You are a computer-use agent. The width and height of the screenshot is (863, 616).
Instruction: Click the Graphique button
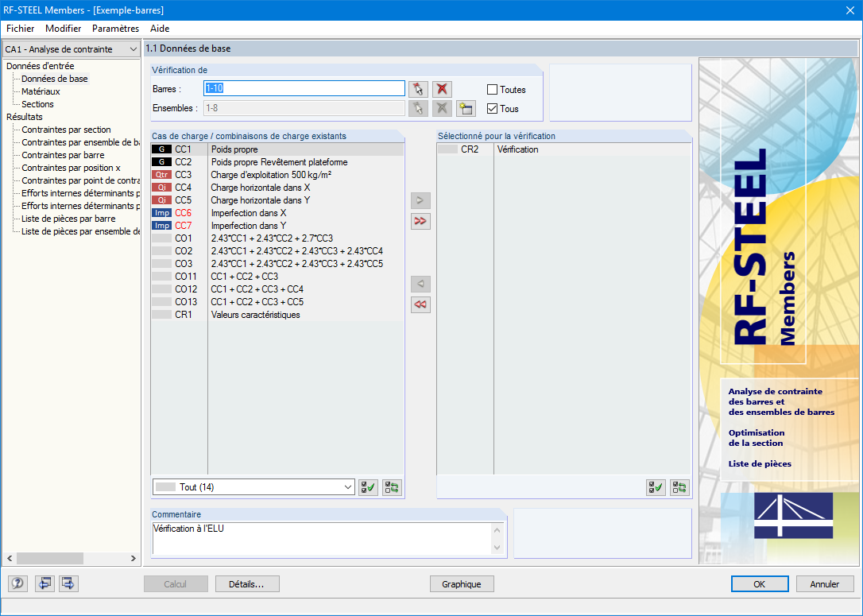click(461, 584)
